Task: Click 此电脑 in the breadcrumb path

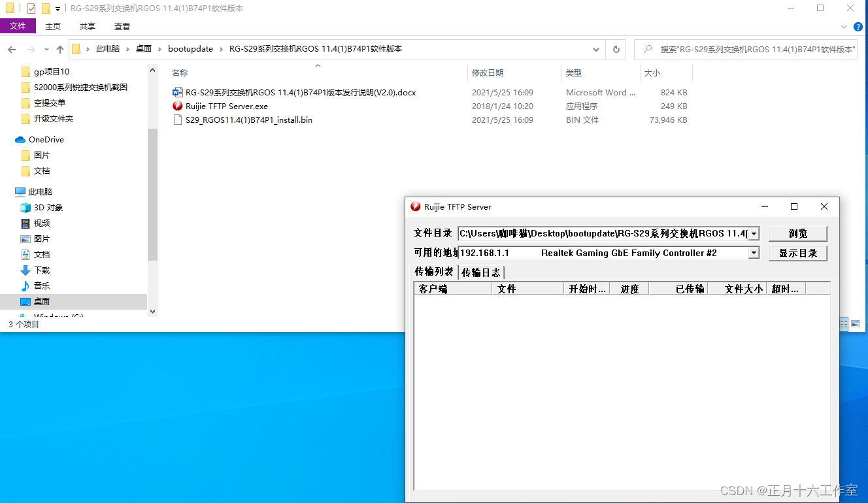Action: pyautogui.click(x=108, y=49)
